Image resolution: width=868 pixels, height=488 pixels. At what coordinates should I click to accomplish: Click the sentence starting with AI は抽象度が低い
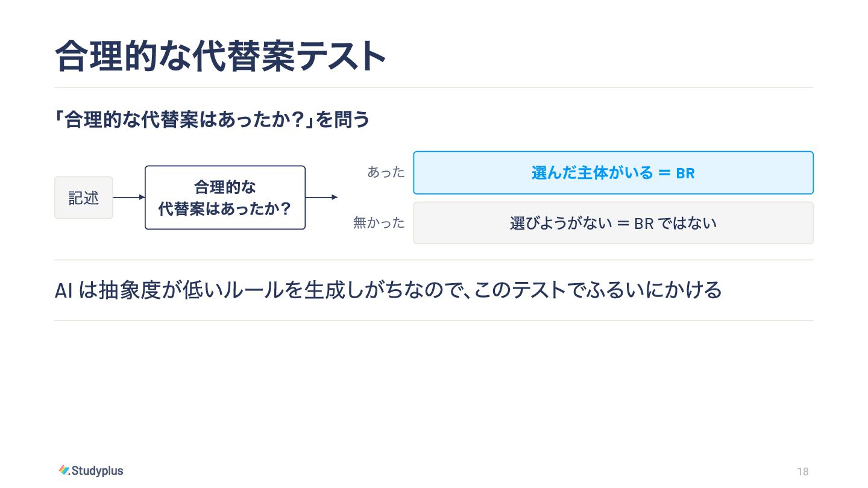pos(388,290)
